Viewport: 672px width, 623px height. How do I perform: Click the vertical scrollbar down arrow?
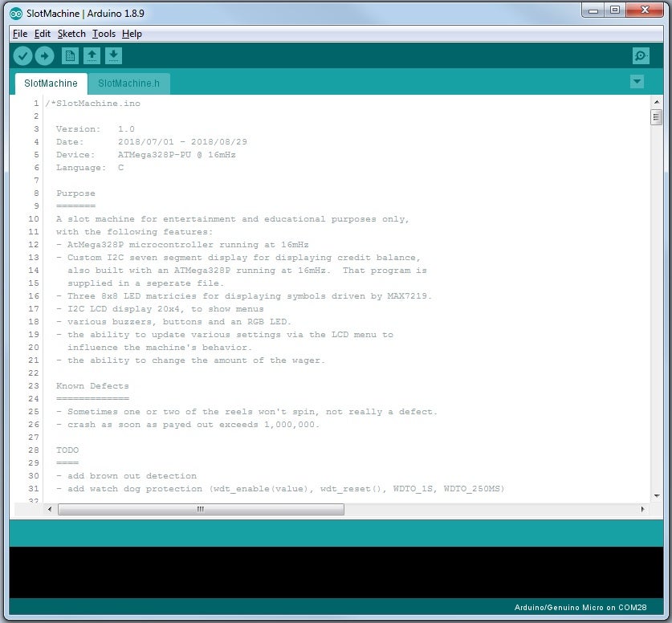[x=656, y=495]
